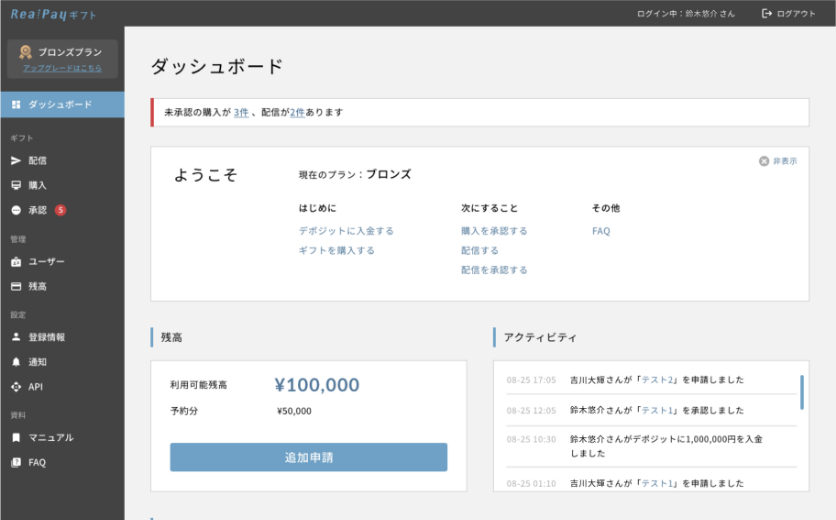The height and width of the screenshot is (520, 836).
Task: Click the ¥50,000 reserved amount
Action: (294, 411)
